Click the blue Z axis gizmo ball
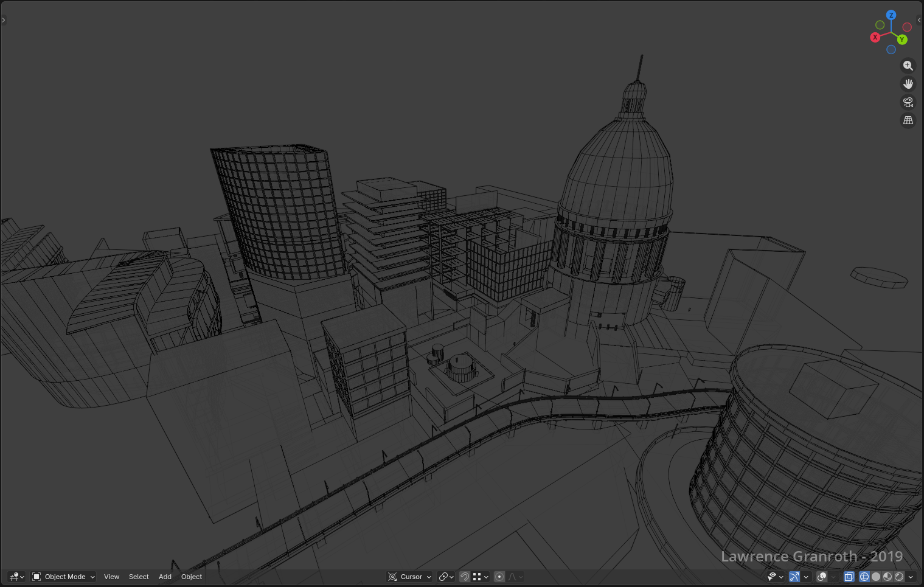Image resolution: width=924 pixels, height=587 pixels. click(891, 15)
